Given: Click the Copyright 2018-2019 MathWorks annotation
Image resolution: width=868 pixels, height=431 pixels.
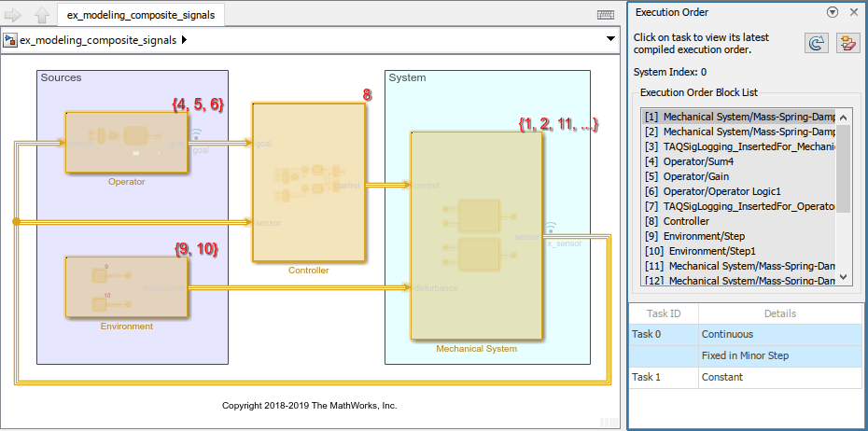Looking at the screenshot, I should tap(310, 406).
